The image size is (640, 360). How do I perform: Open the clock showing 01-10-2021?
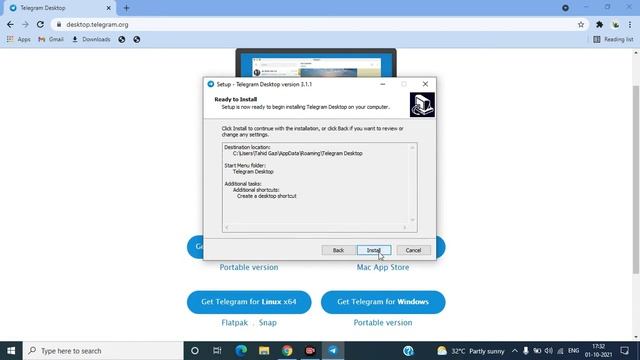click(x=598, y=351)
